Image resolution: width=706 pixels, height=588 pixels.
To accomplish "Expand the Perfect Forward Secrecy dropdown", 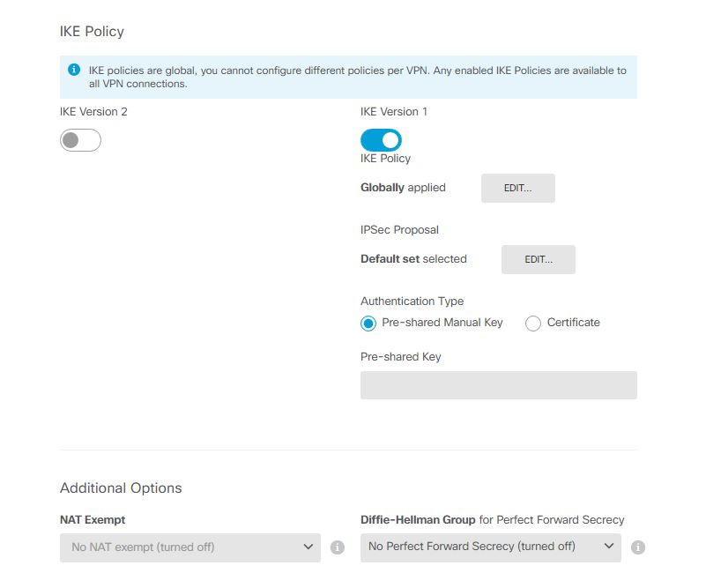I will pos(490,547).
